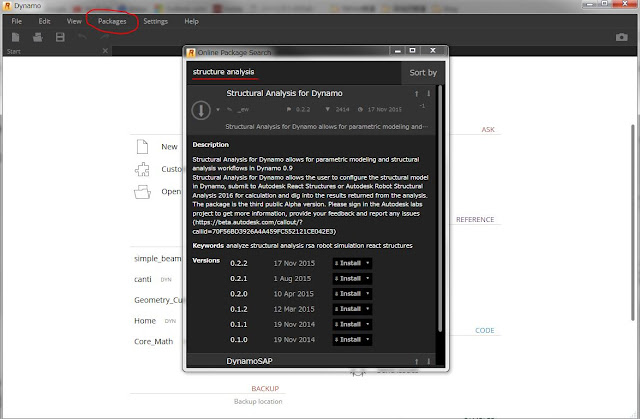Install version 0.2.2

pos(348,263)
